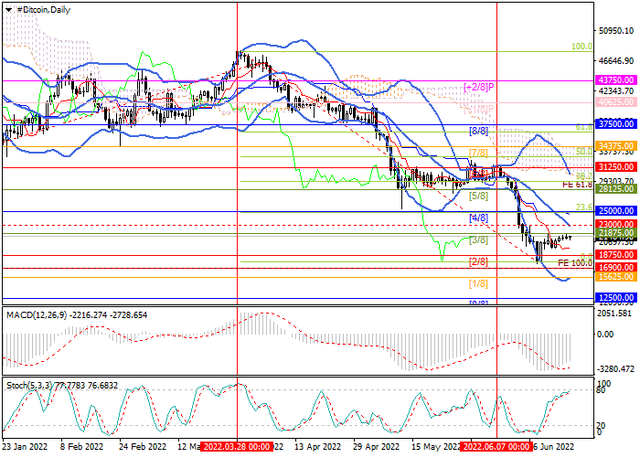Image resolution: width=640 pixels, height=457 pixels.
Task: Click the [8/8] Murrey level label
Action: point(478,131)
